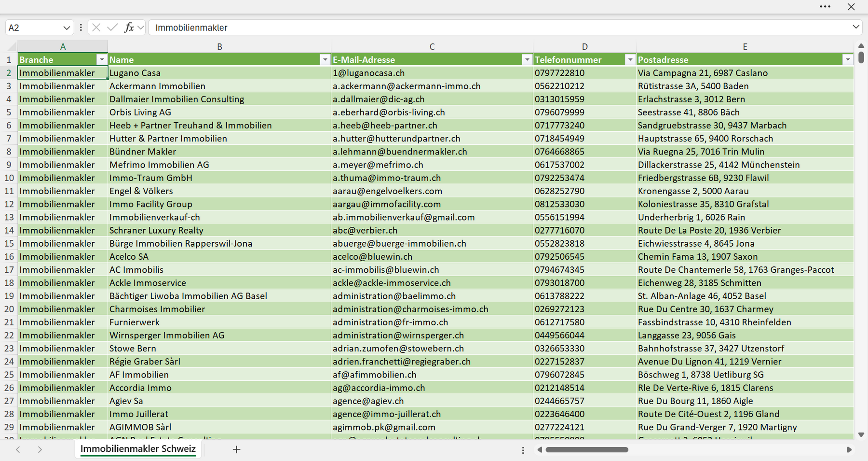The image size is (868, 461).
Task: Go to next sheet arrow
Action: 40,449
